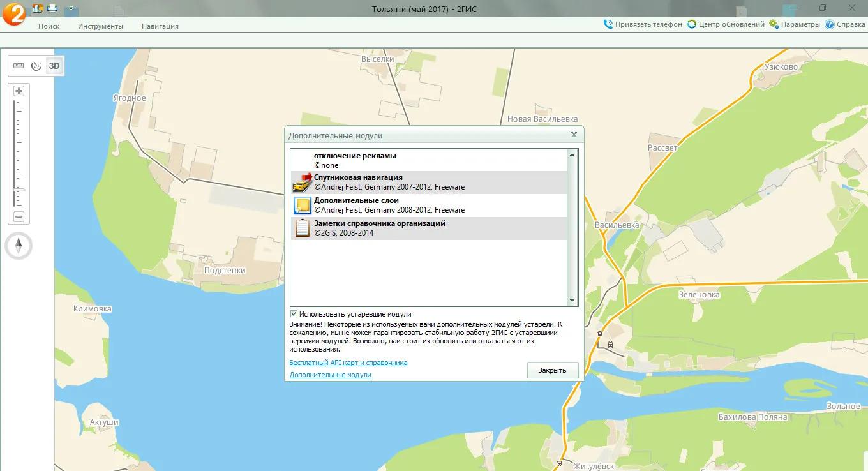Click the Подстепки label on the map

225,271
